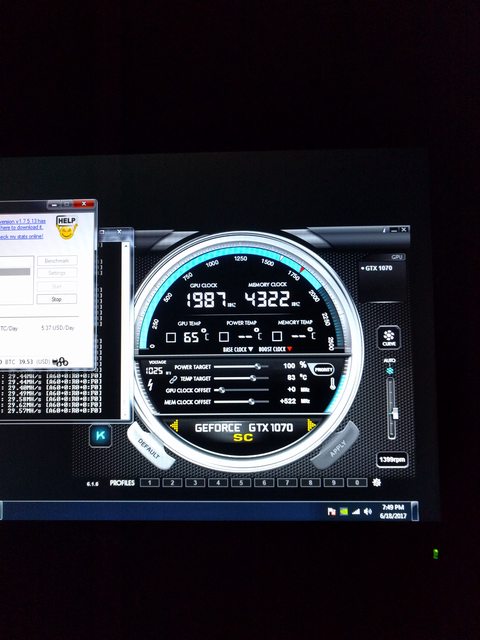Go to previous panel with left yellow arrow
The width and height of the screenshot is (480, 640).
(x=174, y=426)
